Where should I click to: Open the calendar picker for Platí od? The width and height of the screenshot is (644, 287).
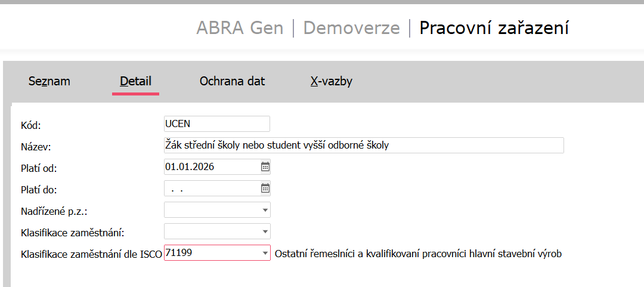click(x=265, y=167)
